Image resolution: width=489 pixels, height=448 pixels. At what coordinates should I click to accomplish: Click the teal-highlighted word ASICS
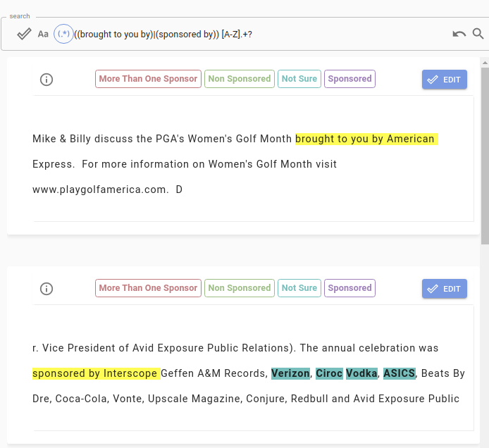(x=400, y=373)
